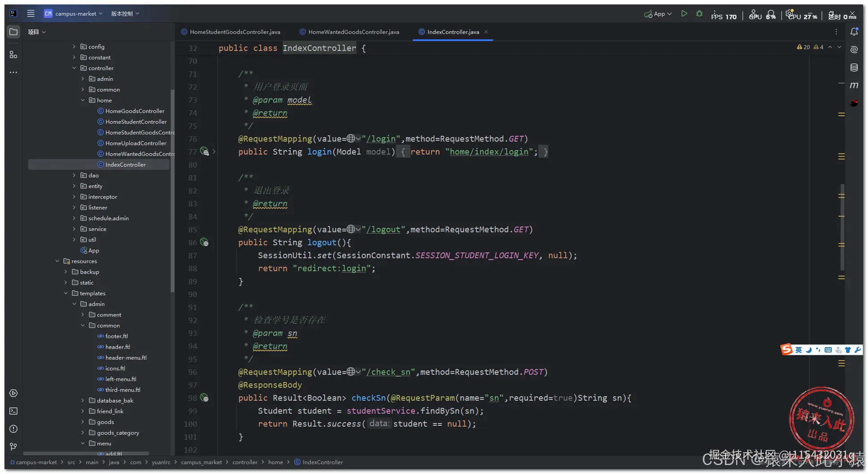The width and height of the screenshot is (868, 474).
Task: Open the Problems tool window icon
Action: (x=13, y=429)
